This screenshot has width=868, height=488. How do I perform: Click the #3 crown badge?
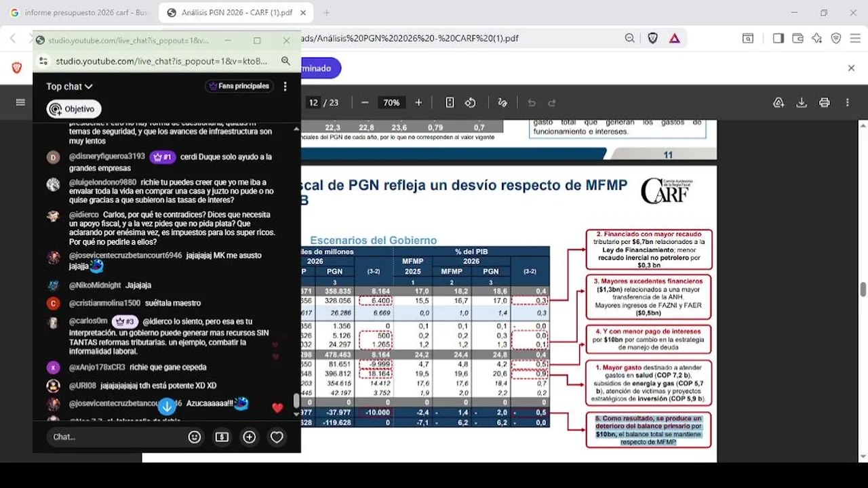coord(125,321)
